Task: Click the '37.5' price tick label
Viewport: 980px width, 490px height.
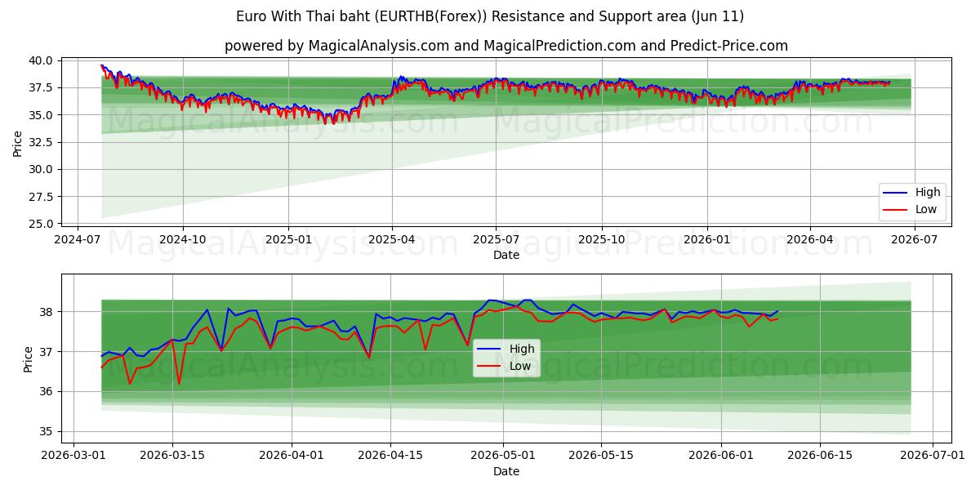Action: (x=42, y=87)
